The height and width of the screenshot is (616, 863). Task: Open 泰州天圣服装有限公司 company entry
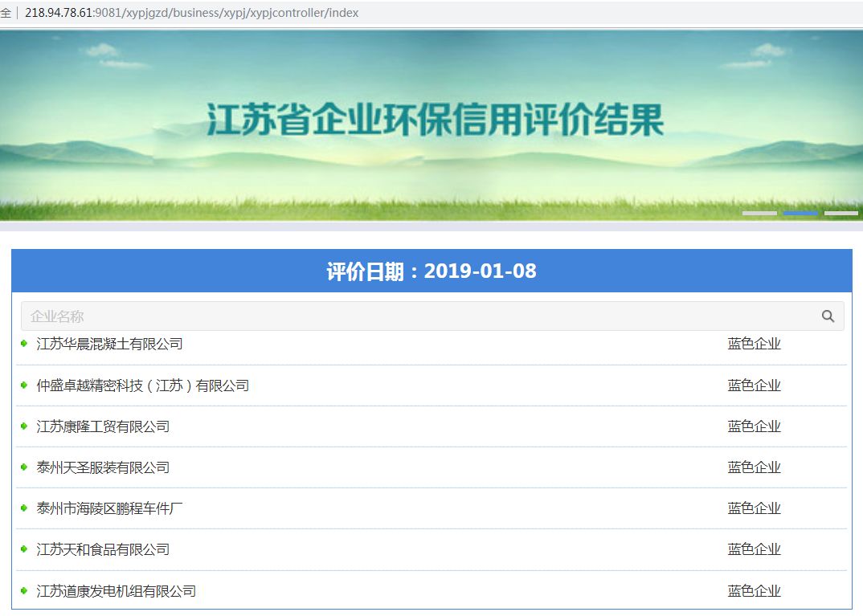103,467
